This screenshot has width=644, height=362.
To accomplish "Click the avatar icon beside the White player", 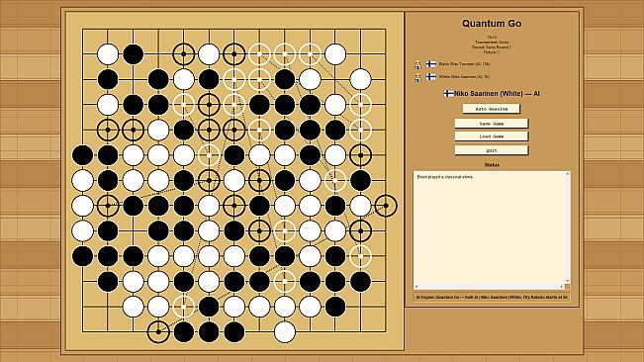I will click(417, 77).
